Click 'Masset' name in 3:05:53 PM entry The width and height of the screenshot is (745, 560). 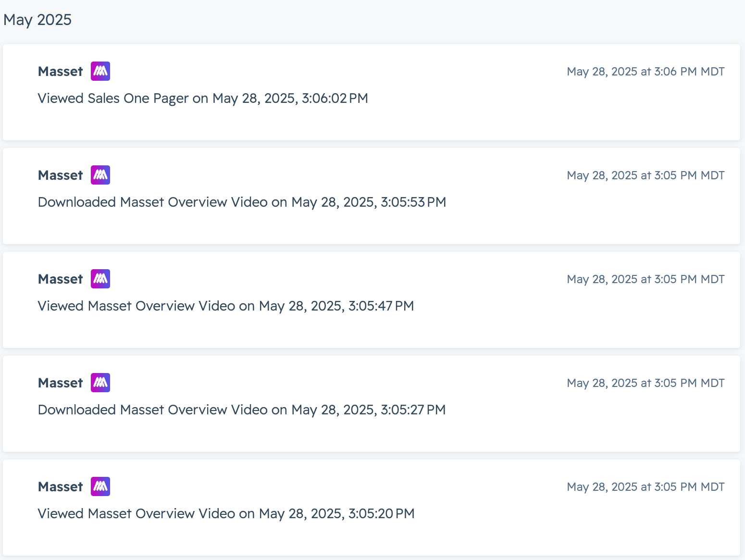tap(61, 175)
